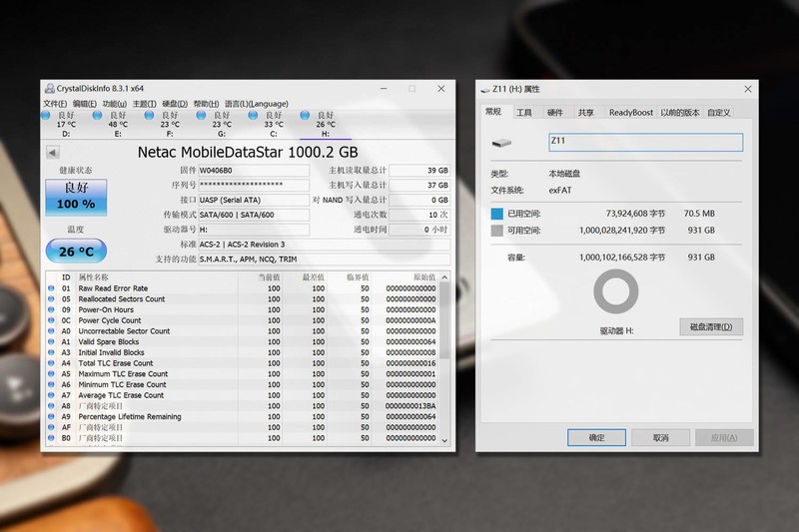799x532 pixels.
Task: Click the SMART attribute list scrollbar
Action: pyautogui.click(x=443, y=359)
